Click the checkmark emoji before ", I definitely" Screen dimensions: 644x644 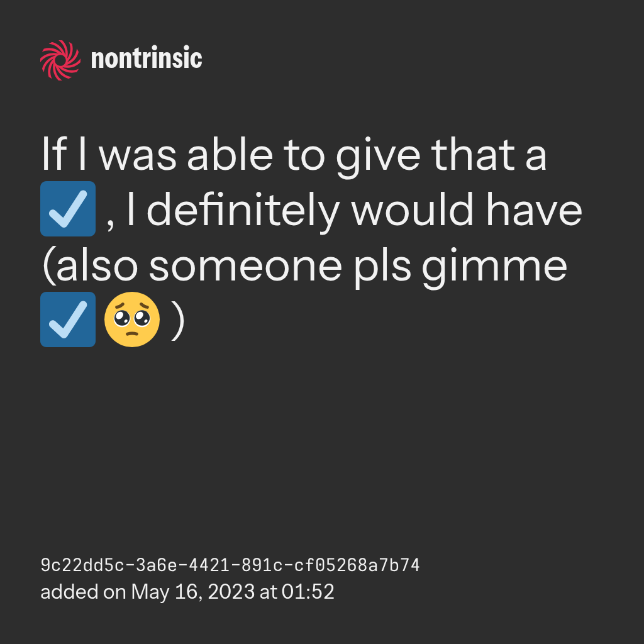[x=68, y=209]
